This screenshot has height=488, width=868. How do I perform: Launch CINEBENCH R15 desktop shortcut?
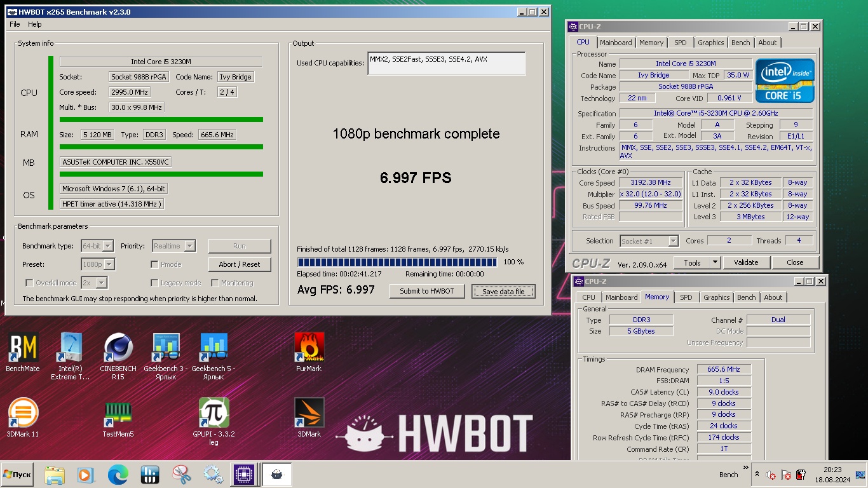[118, 356]
